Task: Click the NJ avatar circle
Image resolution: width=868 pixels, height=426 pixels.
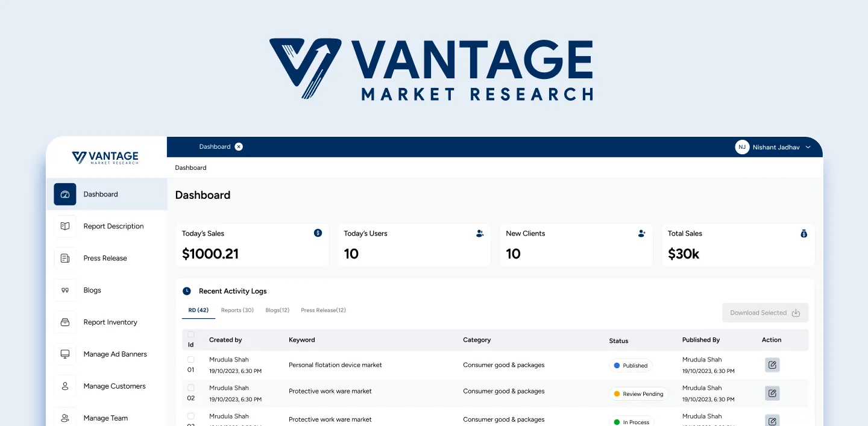Action: (x=742, y=147)
